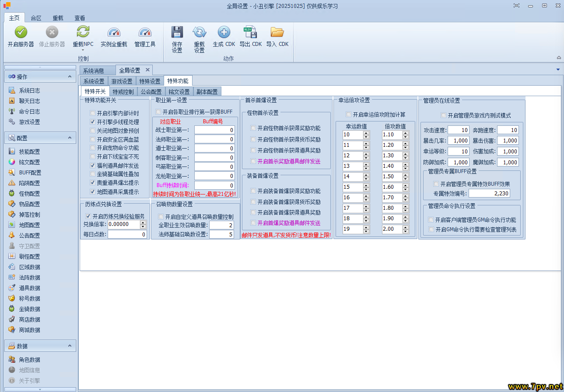Click the 重载设置 refresh icon

click(199, 32)
